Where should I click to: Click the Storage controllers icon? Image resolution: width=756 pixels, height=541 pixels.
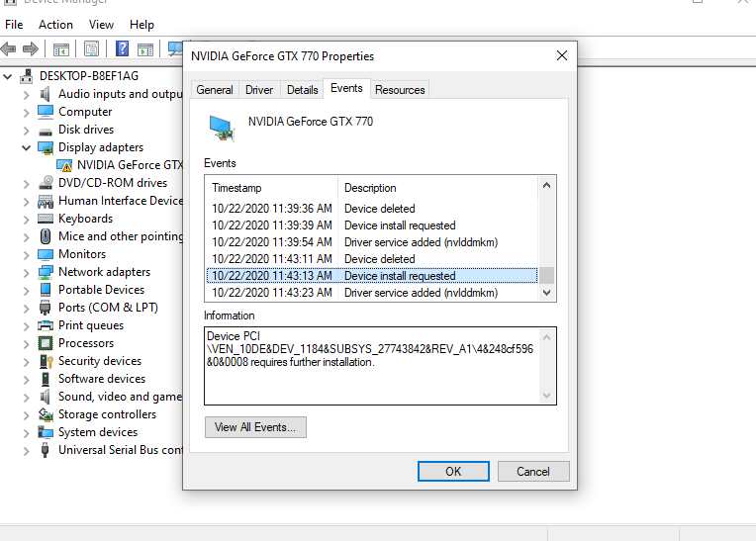click(46, 414)
